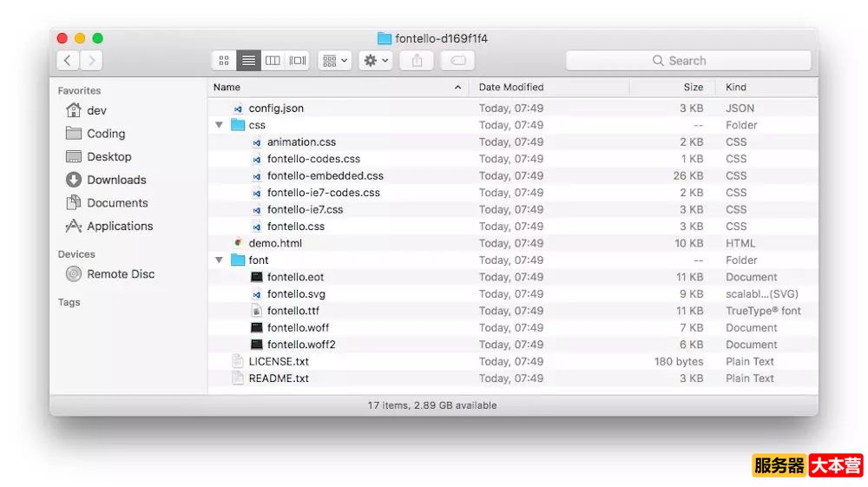Switch to icon view in toolbar

[224, 61]
